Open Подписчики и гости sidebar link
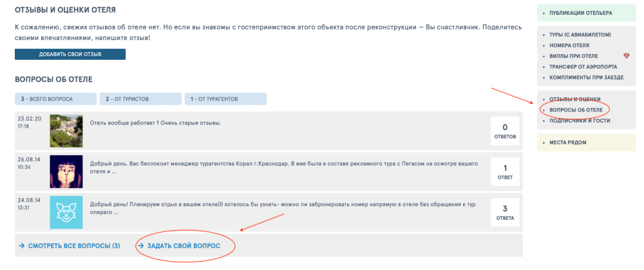The width and height of the screenshot is (644, 270). (x=580, y=121)
